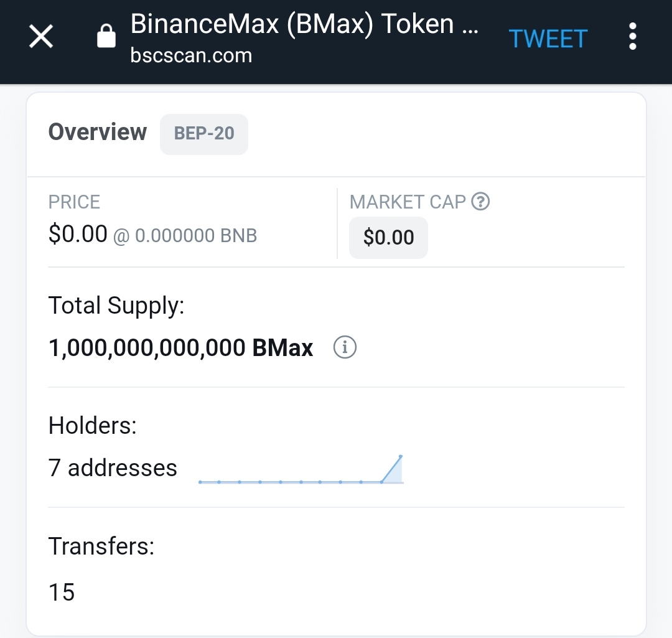Click the Market Cap help question icon

click(x=480, y=202)
